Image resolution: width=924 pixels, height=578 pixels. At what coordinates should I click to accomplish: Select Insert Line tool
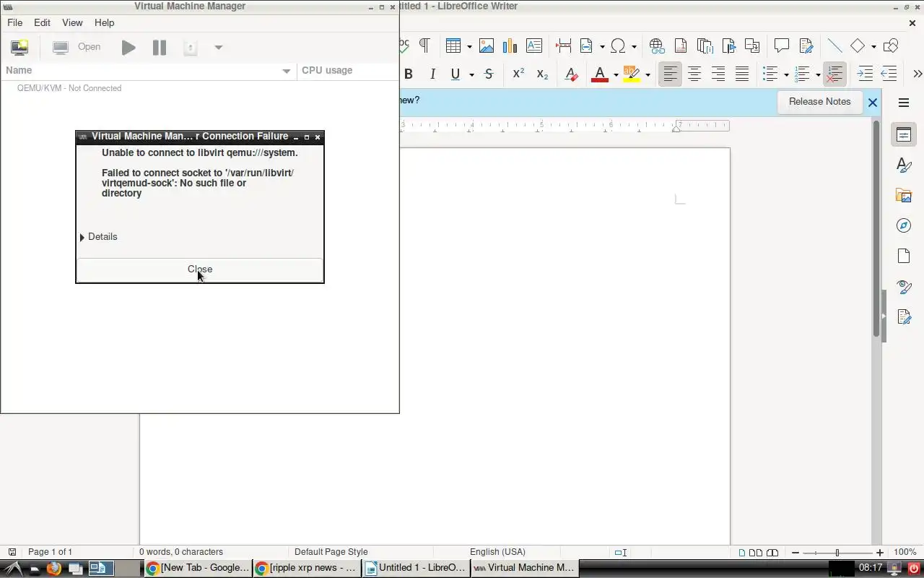point(834,46)
